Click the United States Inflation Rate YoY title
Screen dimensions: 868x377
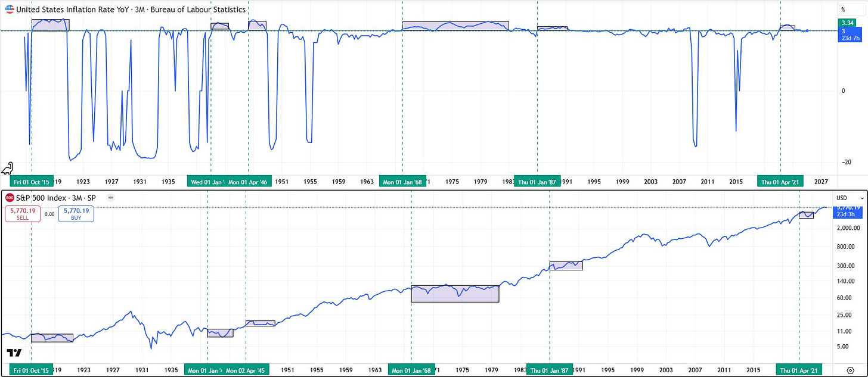131,10
